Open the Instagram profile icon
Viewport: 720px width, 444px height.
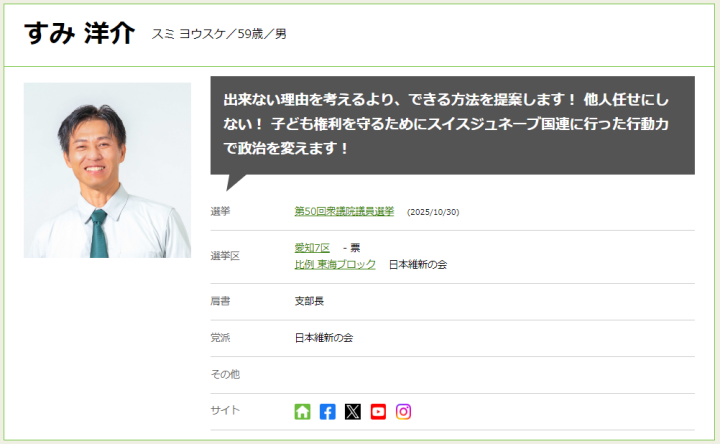coord(403,411)
